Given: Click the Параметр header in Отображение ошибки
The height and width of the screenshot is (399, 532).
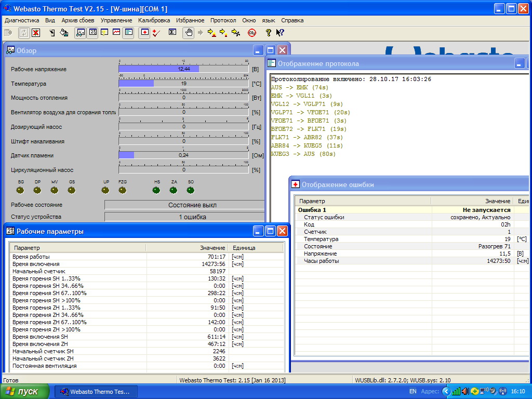Looking at the screenshot, I should tap(363, 201).
